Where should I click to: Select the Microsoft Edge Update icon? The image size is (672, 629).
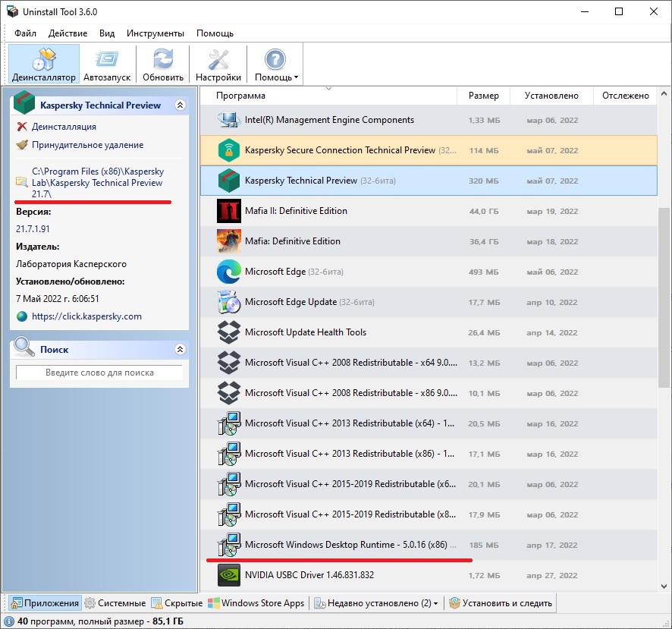pyautogui.click(x=229, y=302)
